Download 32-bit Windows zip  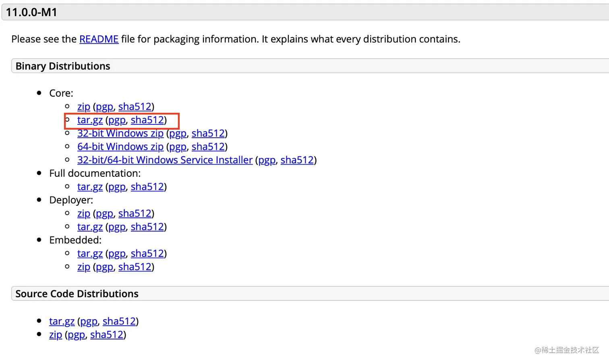coord(120,133)
